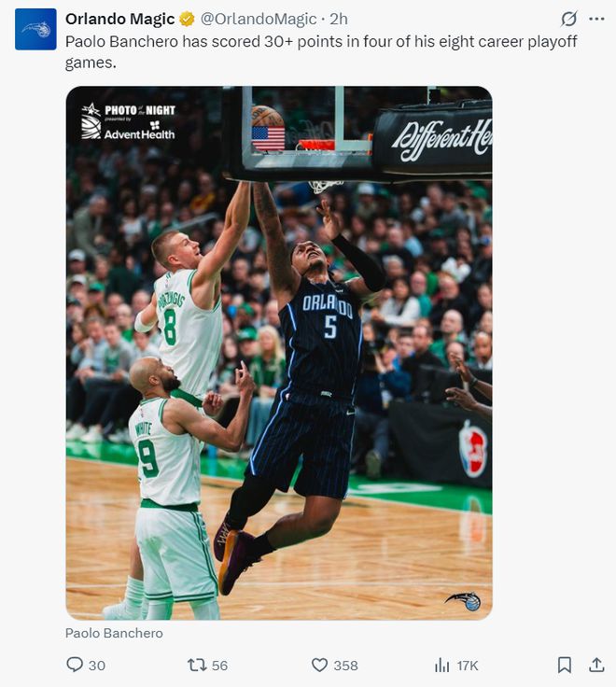
Task: Open the @OrlandoMagic handle link
Action: (259, 19)
